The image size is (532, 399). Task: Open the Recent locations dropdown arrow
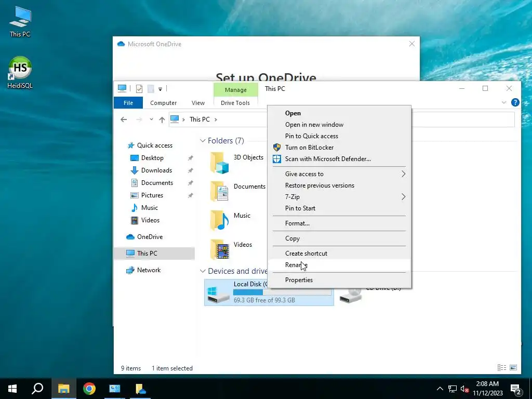click(x=151, y=119)
